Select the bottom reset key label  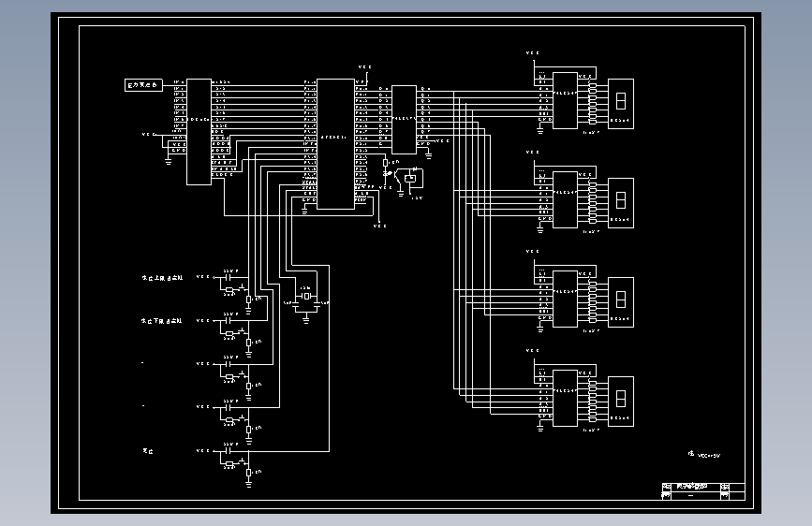148,451
